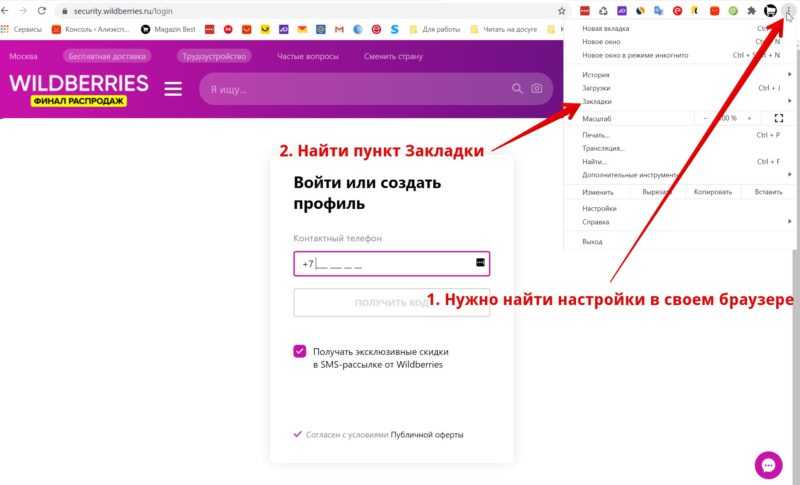Select the Москва city link
The height and width of the screenshot is (485, 800).
(23, 56)
